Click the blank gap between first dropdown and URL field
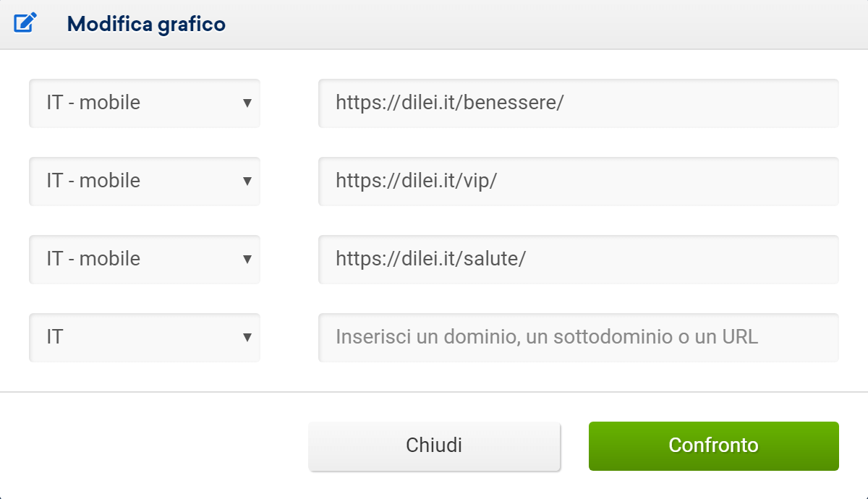The image size is (868, 499). [289, 103]
